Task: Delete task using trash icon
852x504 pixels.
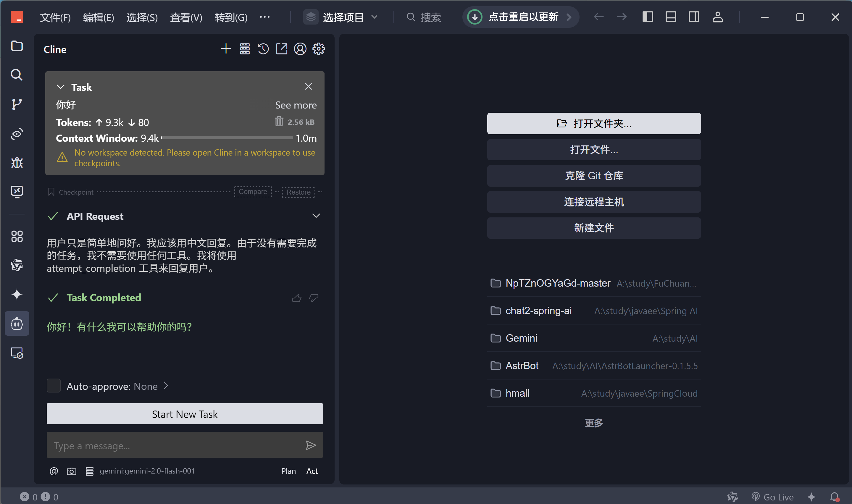Action: [279, 122]
